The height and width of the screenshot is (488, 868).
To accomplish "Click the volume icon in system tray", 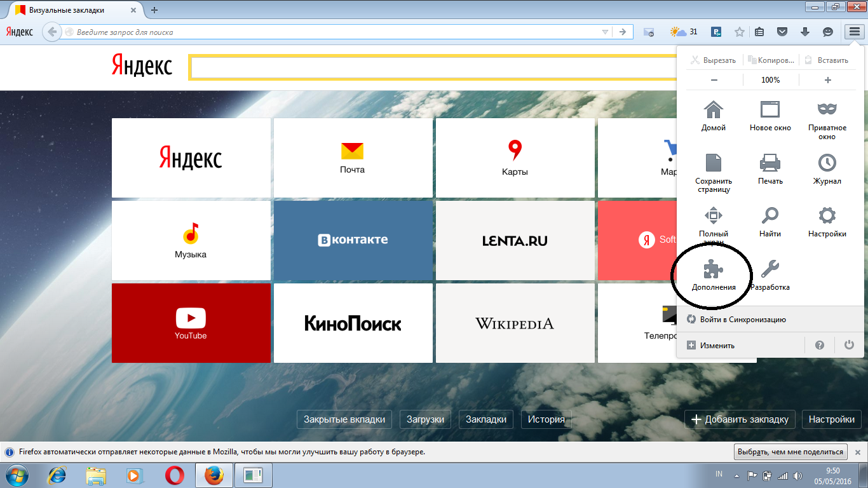I will point(797,475).
